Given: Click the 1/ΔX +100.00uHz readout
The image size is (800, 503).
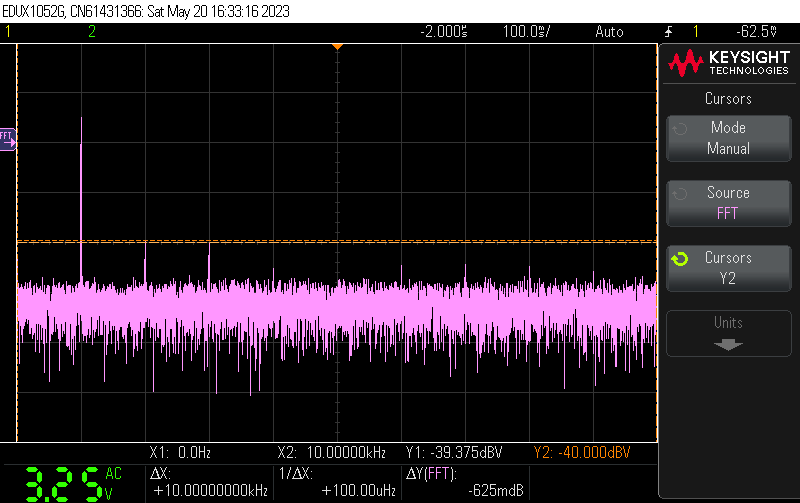Looking at the screenshot, I should pos(338,482).
